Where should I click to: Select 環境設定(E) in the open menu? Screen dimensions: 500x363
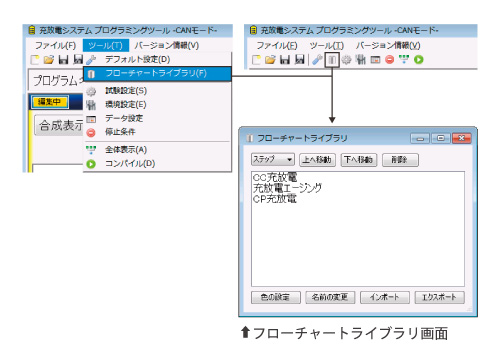tap(157, 105)
